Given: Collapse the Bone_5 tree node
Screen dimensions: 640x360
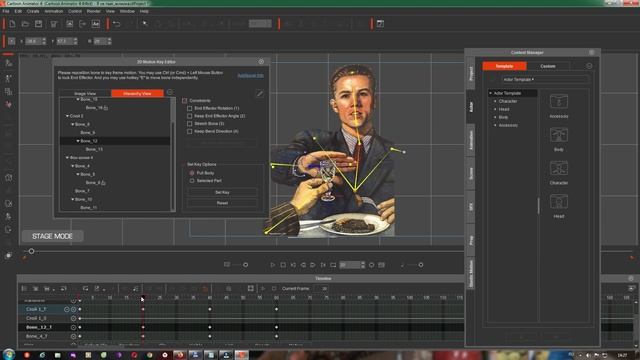Looking at the screenshot, I should pyautogui.click(x=78, y=174).
